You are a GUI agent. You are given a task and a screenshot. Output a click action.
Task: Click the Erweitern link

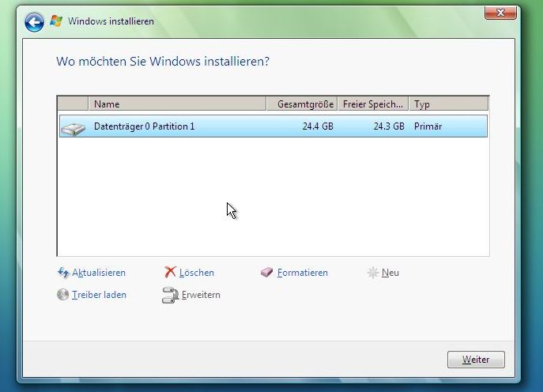(201, 295)
